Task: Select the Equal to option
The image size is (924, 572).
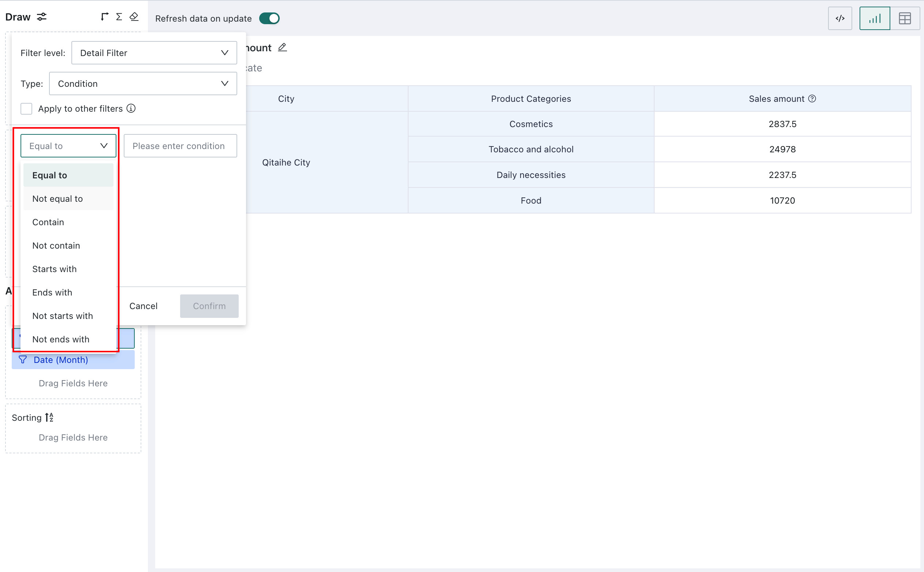Action: tap(68, 175)
